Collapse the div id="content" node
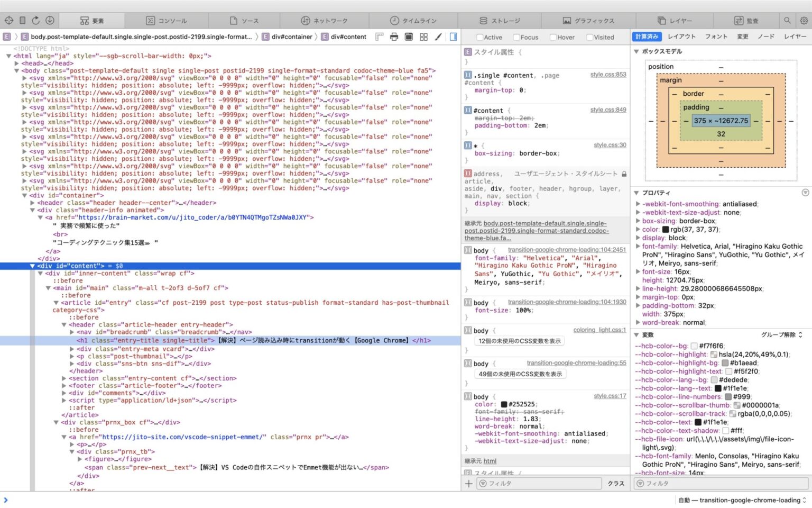 coord(32,266)
